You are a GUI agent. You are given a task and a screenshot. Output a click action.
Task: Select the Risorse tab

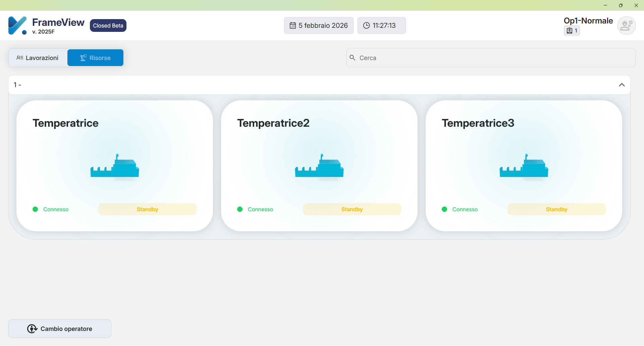click(x=96, y=58)
